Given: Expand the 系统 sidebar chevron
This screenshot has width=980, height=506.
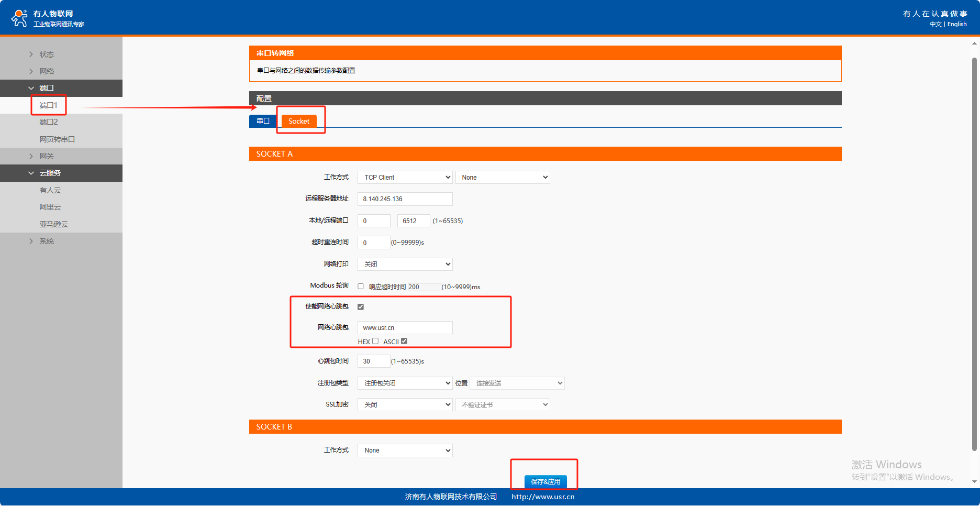Looking at the screenshot, I should pos(31,241).
